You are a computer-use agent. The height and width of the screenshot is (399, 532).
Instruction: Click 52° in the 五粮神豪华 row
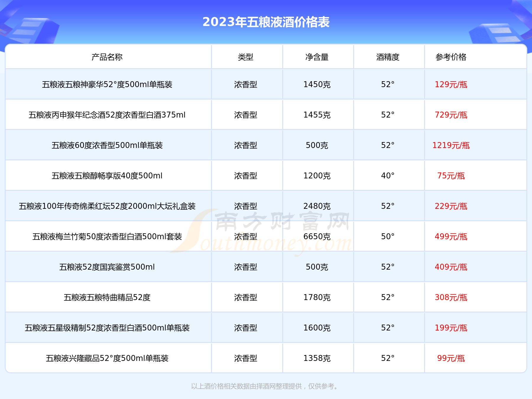[x=388, y=84]
